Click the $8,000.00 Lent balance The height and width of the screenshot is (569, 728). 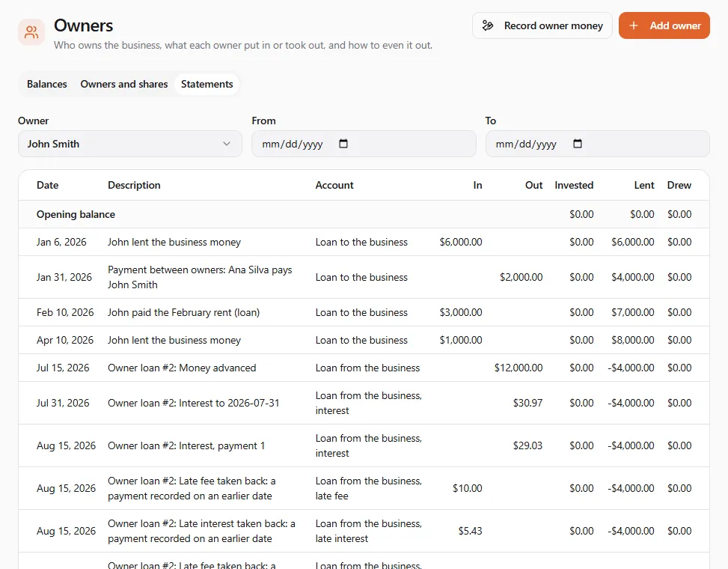[x=633, y=341]
